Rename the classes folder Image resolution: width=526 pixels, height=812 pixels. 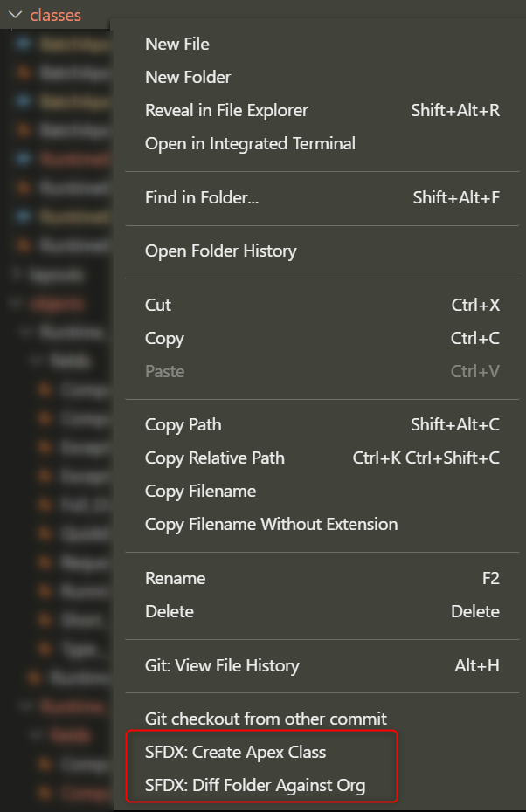coord(175,578)
